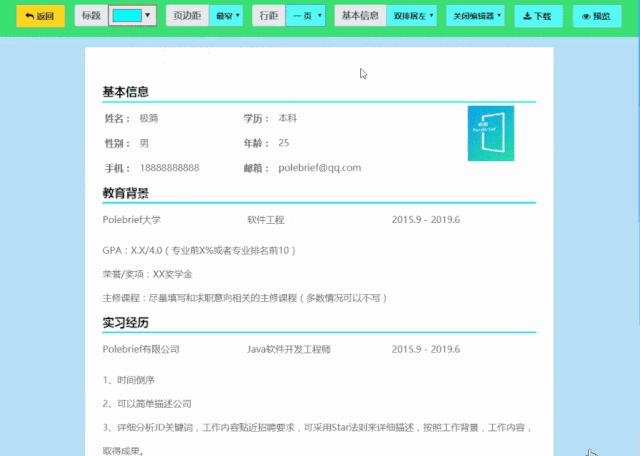Open the 行距 line spacing dropdown
The height and width of the screenshot is (456, 640).
coord(306,16)
